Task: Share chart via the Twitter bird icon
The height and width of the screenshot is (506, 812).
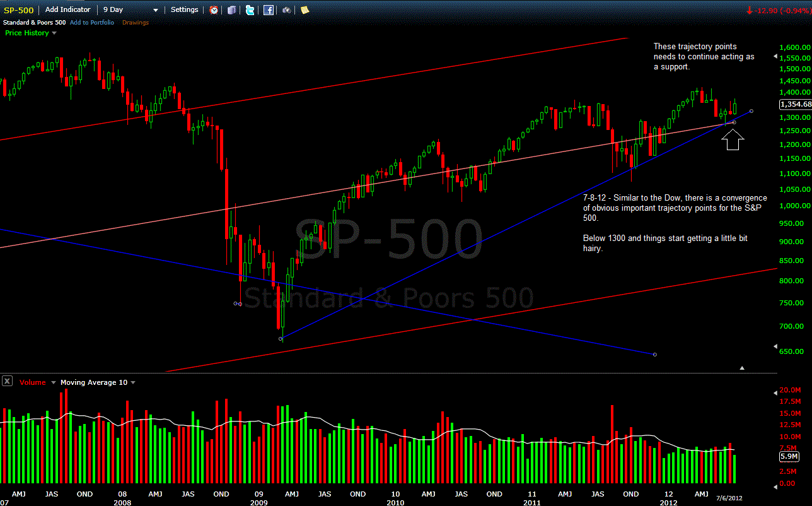Action: point(250,10)
